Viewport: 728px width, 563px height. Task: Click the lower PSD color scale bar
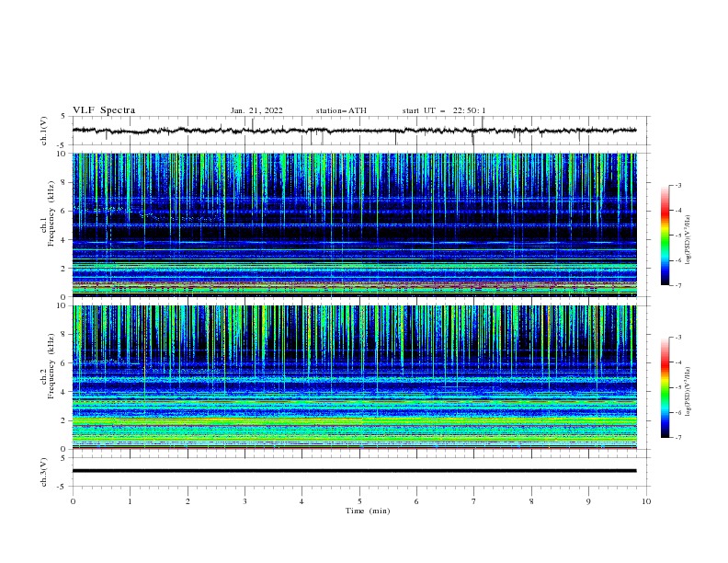pos(665,387)
